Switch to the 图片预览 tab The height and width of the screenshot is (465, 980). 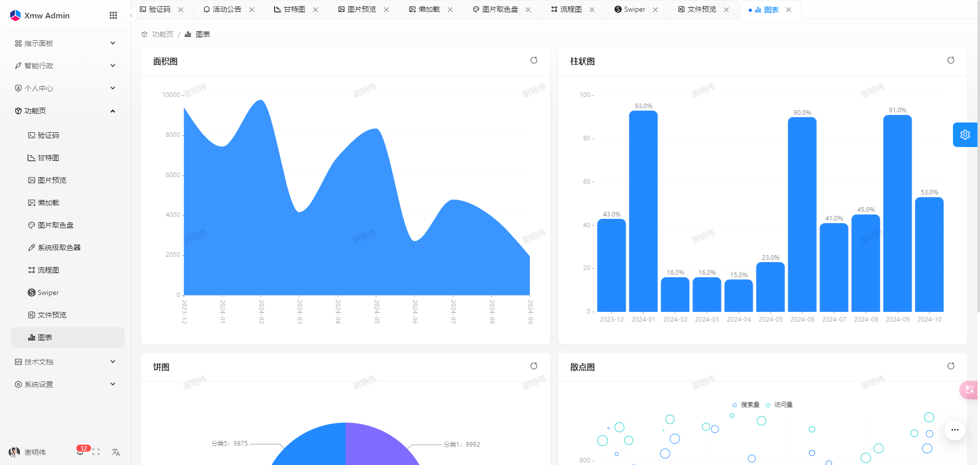[x=357, y=9]
